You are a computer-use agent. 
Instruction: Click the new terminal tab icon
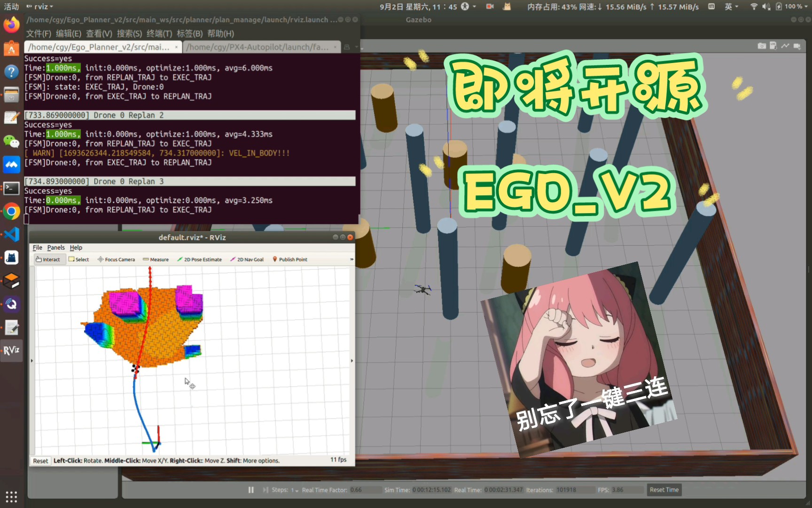347,47
